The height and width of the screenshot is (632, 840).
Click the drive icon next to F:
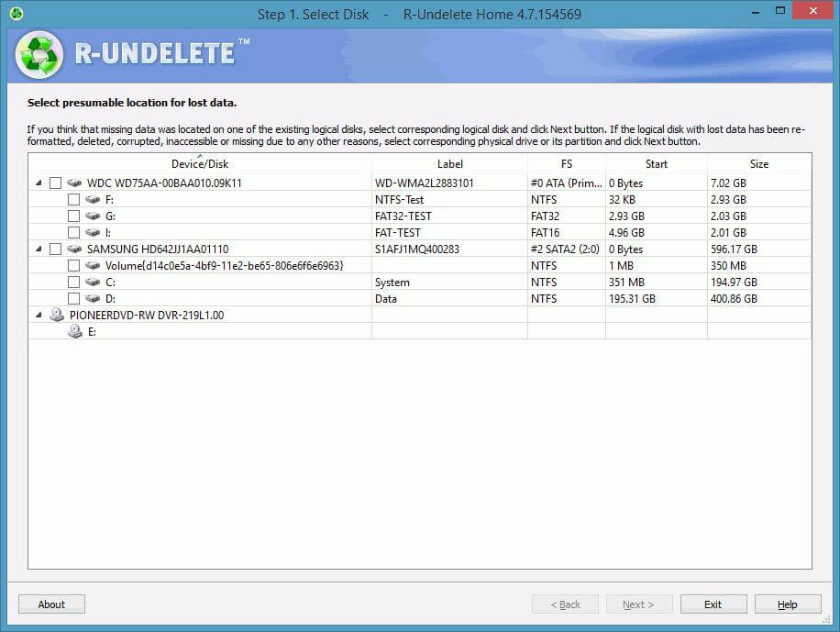93,200
